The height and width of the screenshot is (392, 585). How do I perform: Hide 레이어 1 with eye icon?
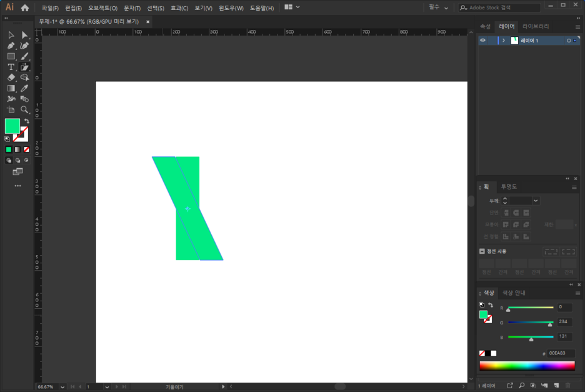(482, 40)
